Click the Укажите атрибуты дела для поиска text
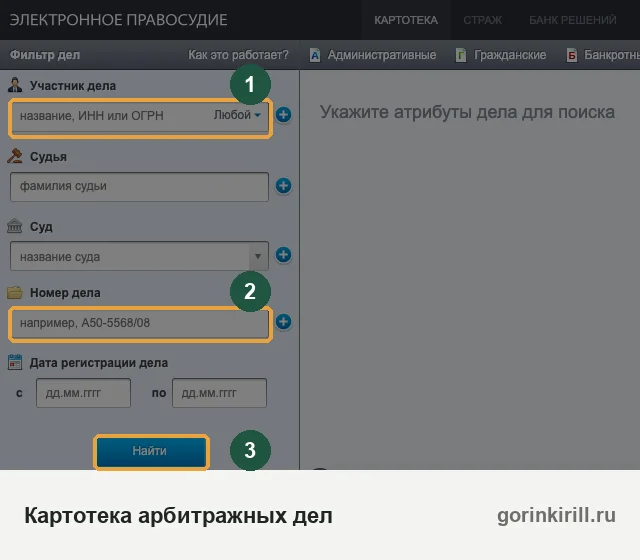Viewport: 640px width, 560px height. tap(467, 112)
